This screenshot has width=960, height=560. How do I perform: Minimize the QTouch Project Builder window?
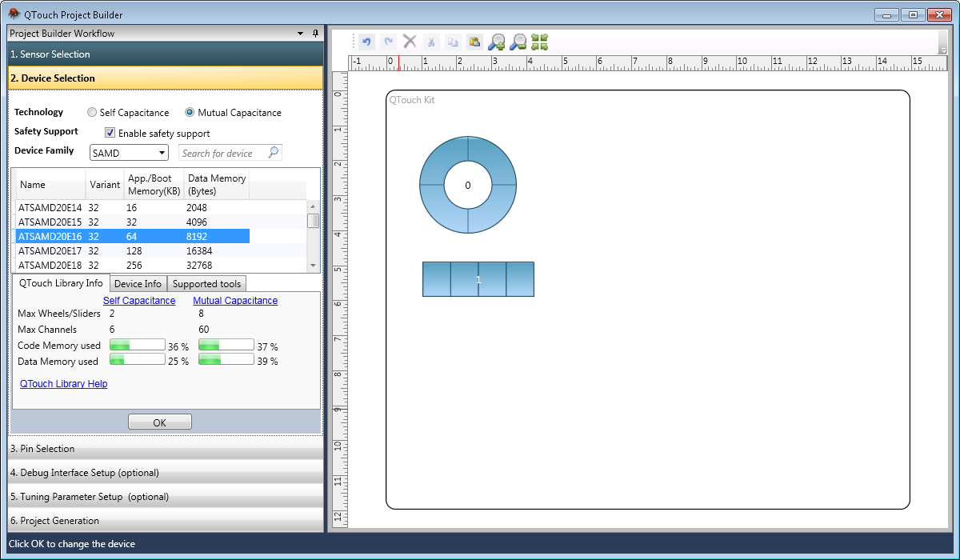tap(886, 14)
